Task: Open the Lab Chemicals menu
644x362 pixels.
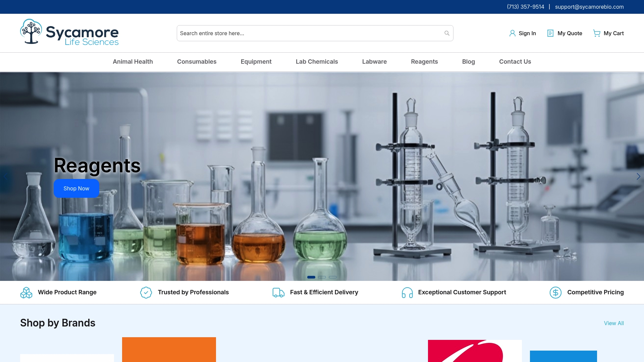Action: coord(317,62)
